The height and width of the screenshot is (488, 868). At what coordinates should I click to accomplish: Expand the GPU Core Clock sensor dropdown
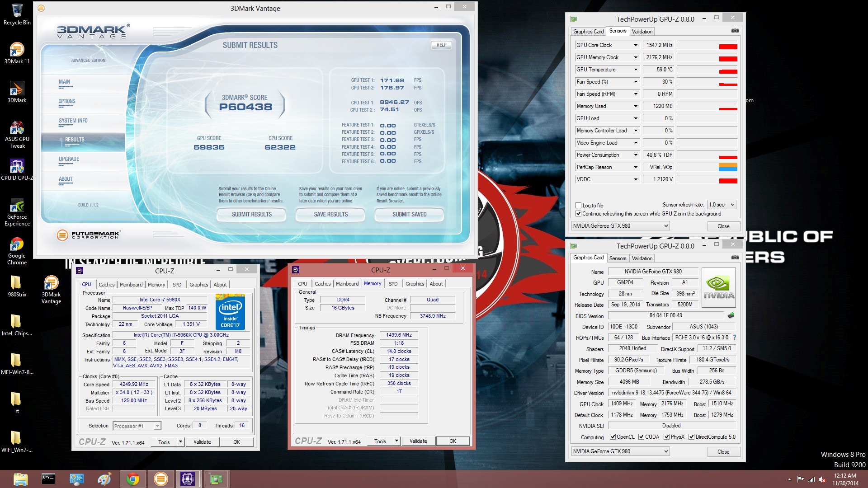coord(636,45)
